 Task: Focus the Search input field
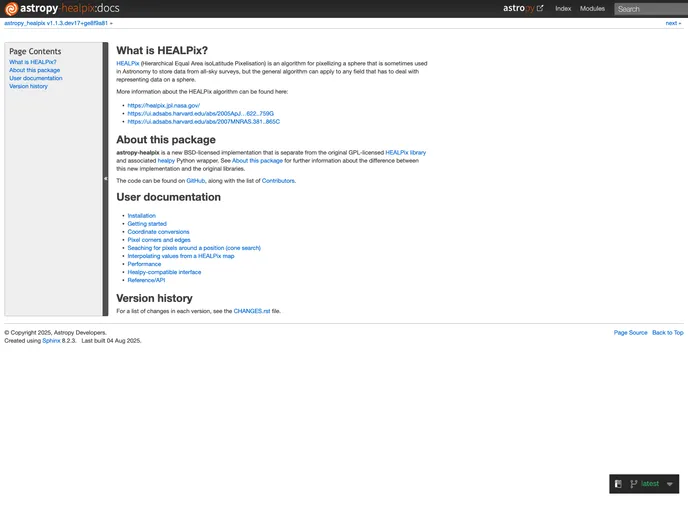pos(651,9)
